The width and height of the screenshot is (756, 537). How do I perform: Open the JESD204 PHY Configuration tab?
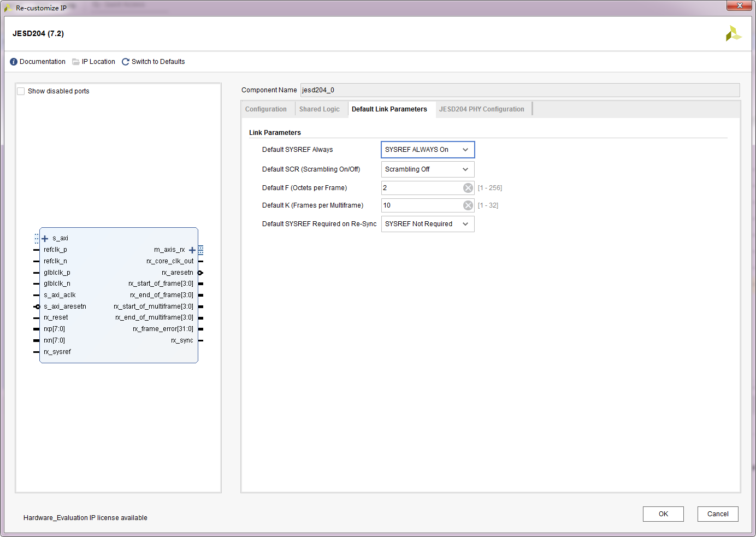tap(482, 109)
